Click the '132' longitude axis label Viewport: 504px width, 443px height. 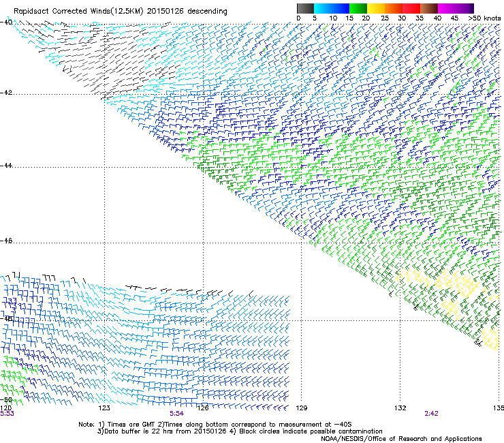[x=400, y=408]
